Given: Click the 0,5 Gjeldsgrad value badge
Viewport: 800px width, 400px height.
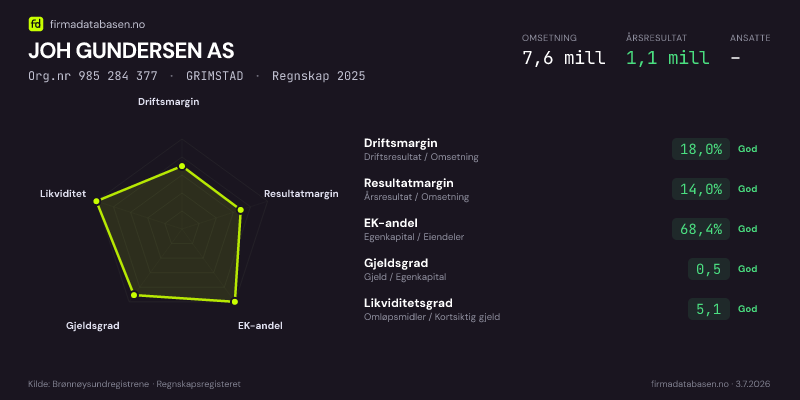Looking at the screenshot, I should [x=709, y=269].
